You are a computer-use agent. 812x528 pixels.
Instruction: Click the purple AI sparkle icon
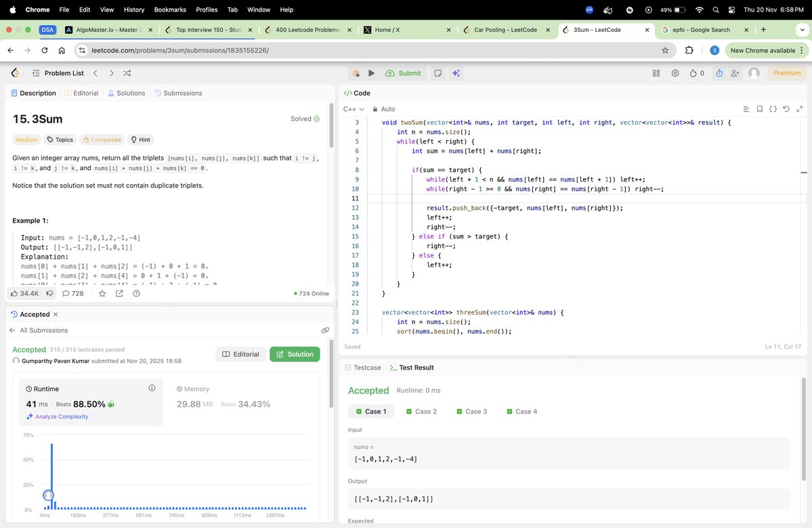(x=456, y=73)
